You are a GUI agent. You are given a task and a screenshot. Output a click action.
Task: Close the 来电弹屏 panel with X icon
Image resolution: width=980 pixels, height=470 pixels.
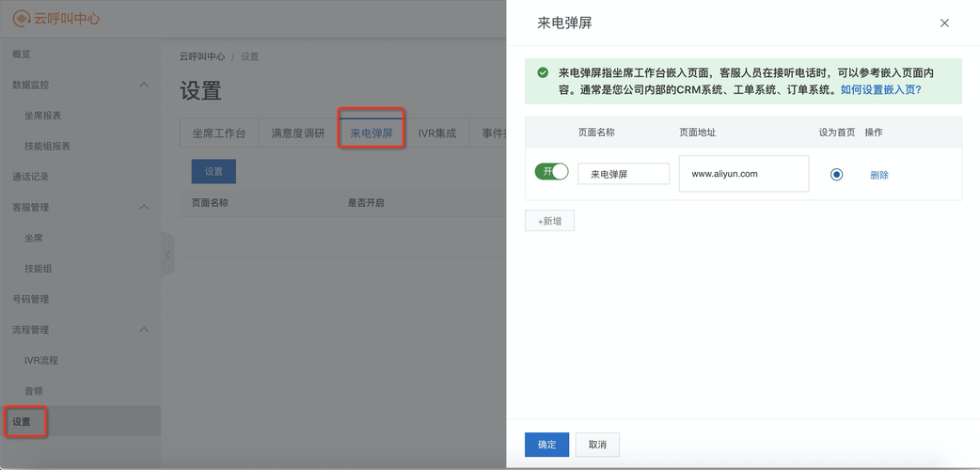(x=944, y=23)
